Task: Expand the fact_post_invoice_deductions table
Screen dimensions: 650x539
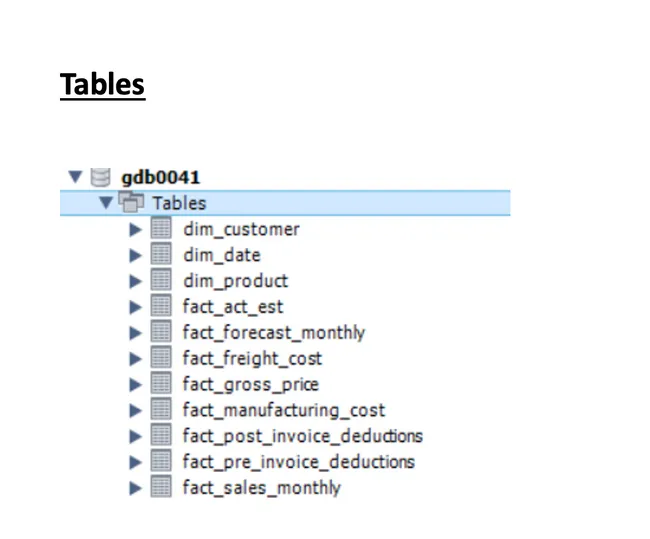Action: point(136,436)
